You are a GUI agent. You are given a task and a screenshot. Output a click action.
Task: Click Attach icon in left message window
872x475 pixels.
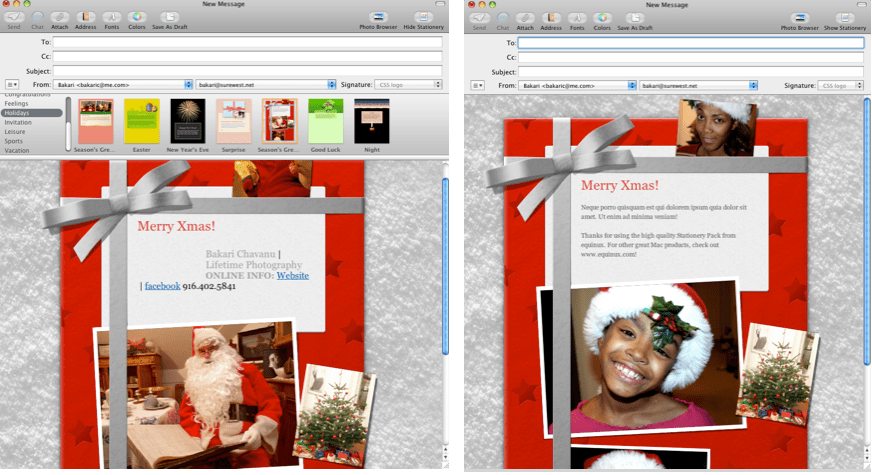coord(60,19)
